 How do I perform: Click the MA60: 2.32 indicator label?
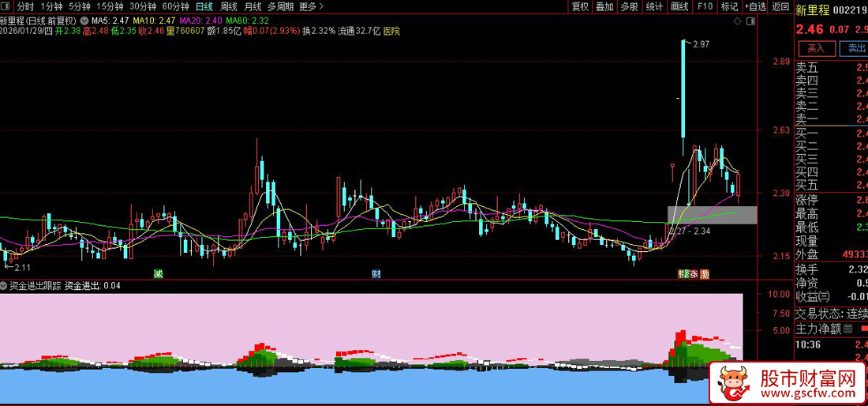248,21
